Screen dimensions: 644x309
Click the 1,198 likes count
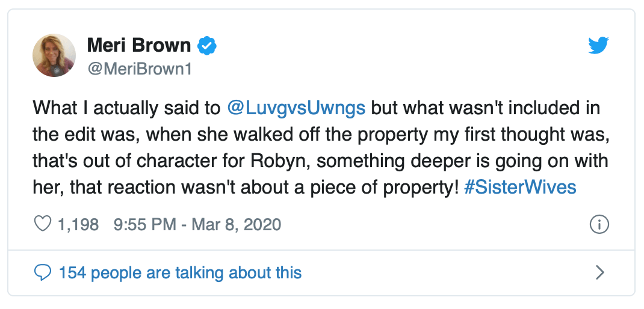78,225
